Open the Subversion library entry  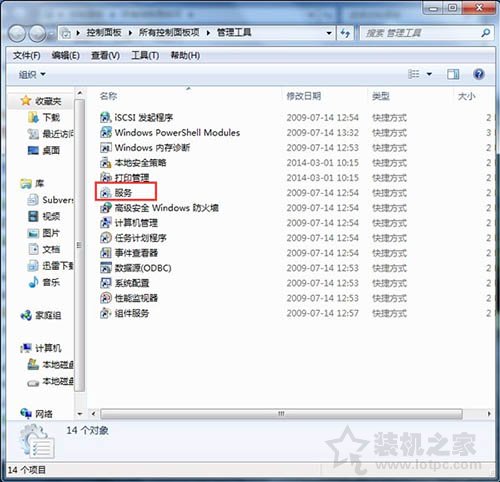pyautogui.click(x=51, y=200)
